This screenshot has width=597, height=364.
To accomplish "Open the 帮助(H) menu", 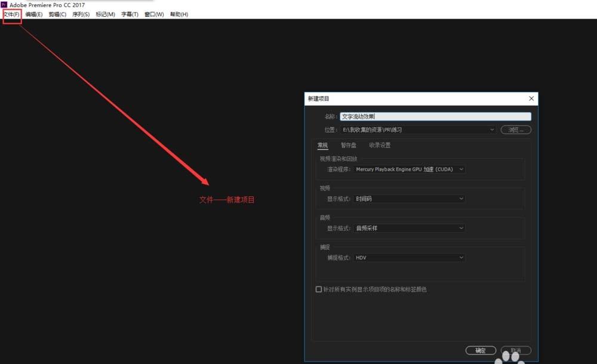I will coord(178,14).
